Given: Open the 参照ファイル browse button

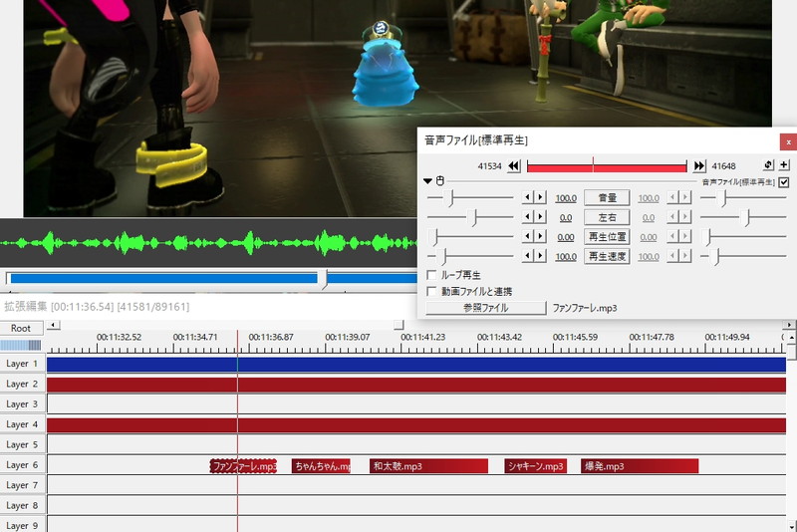Looking at the screenshot, I should pyautogui.click(x=486, y=308).
